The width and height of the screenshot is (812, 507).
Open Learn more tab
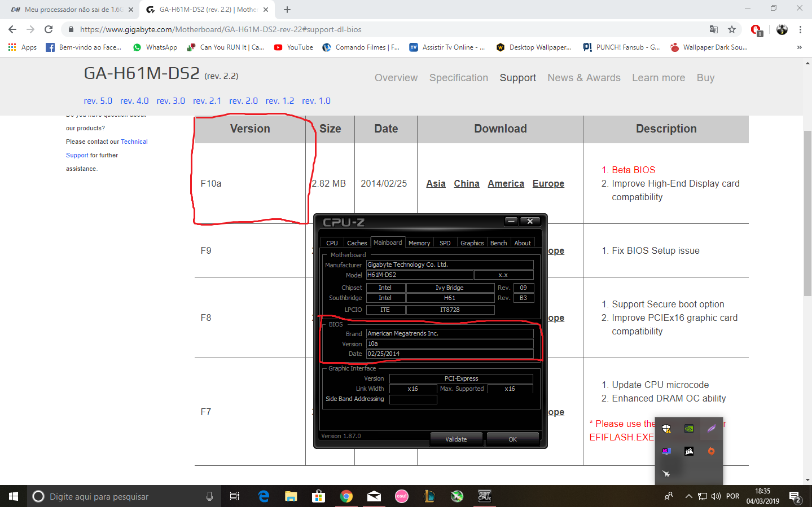point(659,78)
